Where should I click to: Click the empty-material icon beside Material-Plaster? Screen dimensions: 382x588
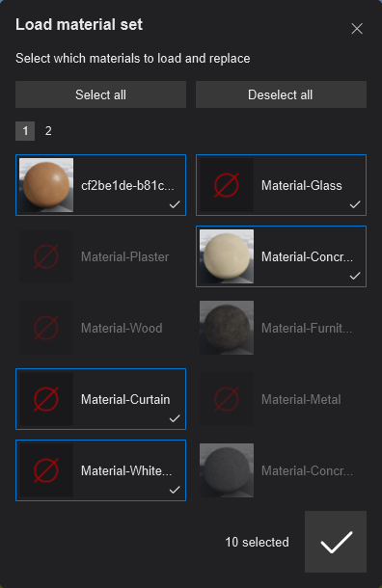46,256
